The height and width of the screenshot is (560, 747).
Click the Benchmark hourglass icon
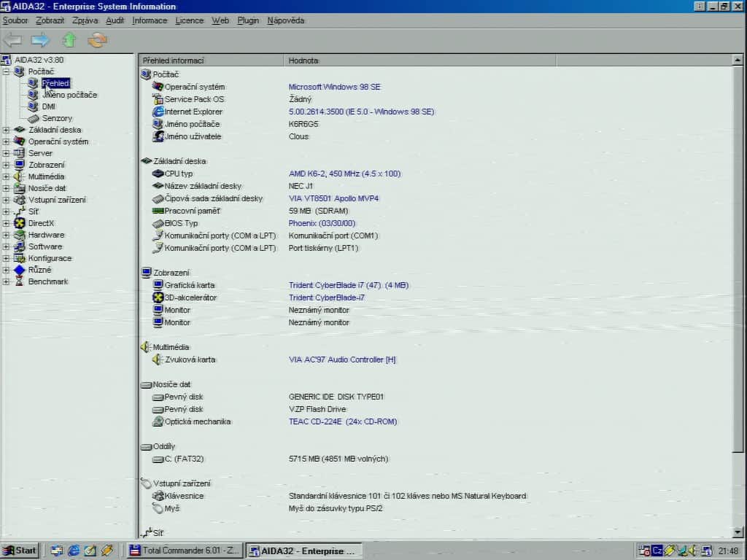(19, 281)
